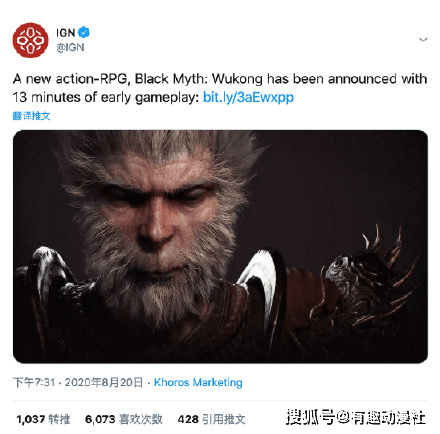Image resolution: width=440 pixels, height=434 pixels.
Task: Click the "A new action-RPG" opening text
Action: 70,79
